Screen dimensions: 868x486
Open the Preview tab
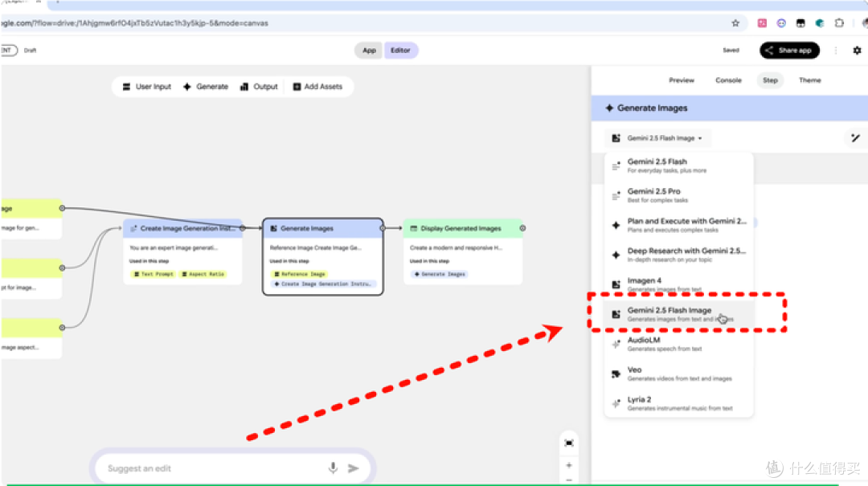point(682,80)
